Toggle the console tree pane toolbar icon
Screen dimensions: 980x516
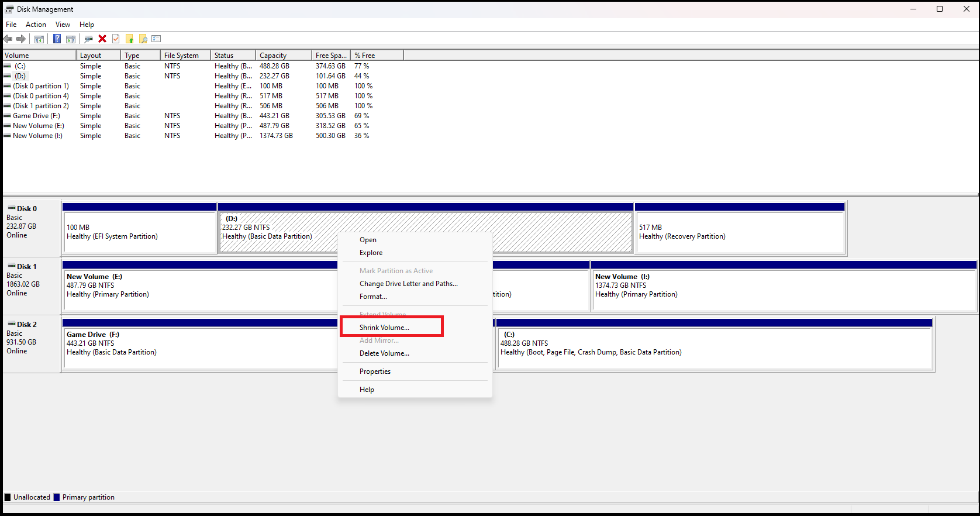coord(39,39)
